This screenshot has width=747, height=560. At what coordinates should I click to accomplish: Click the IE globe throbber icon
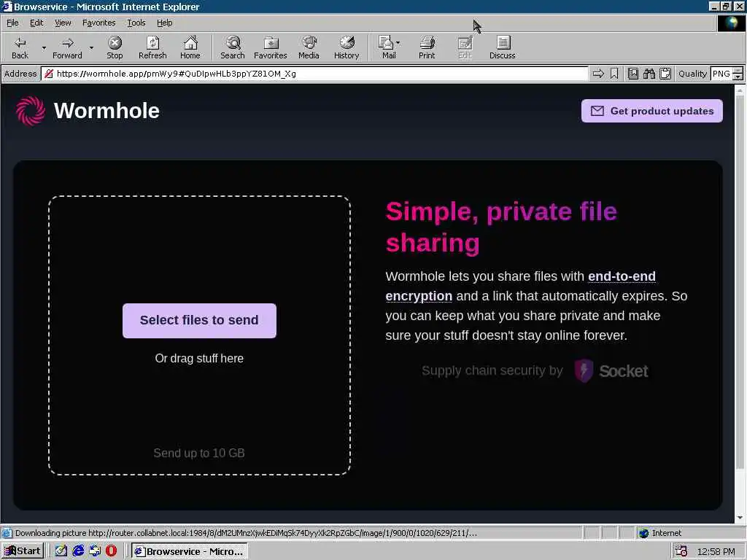[x=731, y=23]
